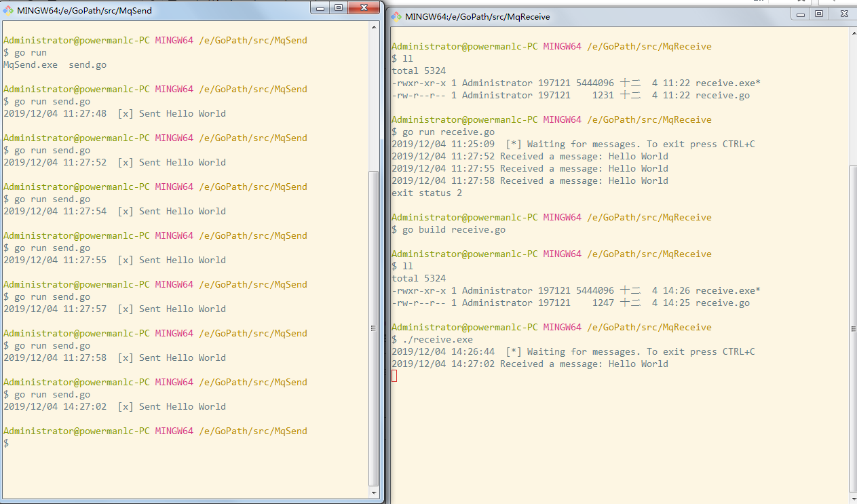Click the Git Bash icon in MqSend title bar
Image resolution: width=857 pixels, height=504 pixels.
[x=9, y=11]
